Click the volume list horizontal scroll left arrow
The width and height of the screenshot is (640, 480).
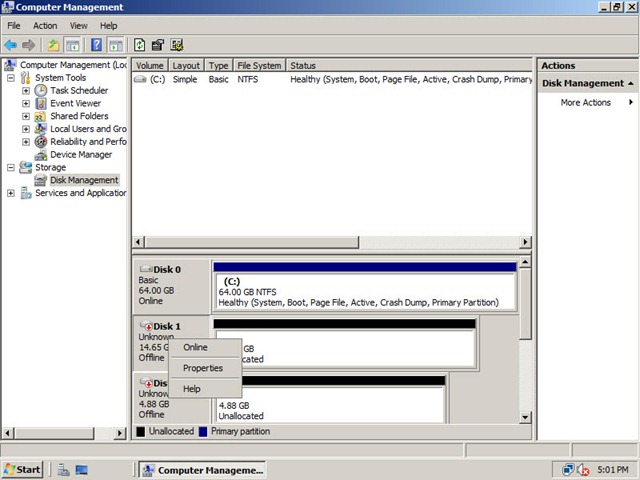138,242
